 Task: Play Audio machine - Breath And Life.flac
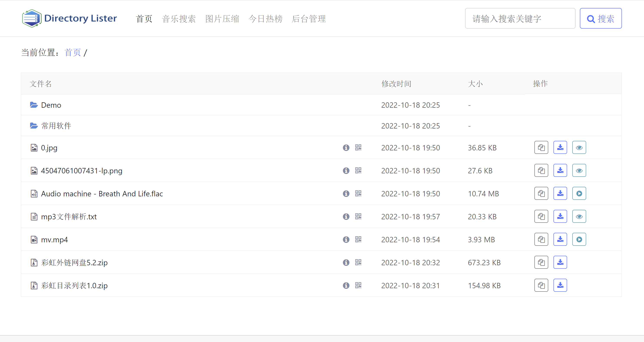(579, 193)
